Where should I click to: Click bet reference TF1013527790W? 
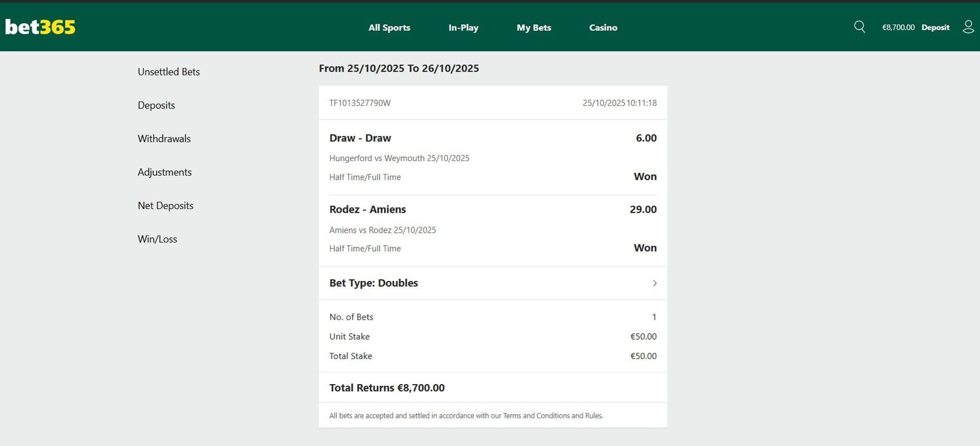point(360,103)
